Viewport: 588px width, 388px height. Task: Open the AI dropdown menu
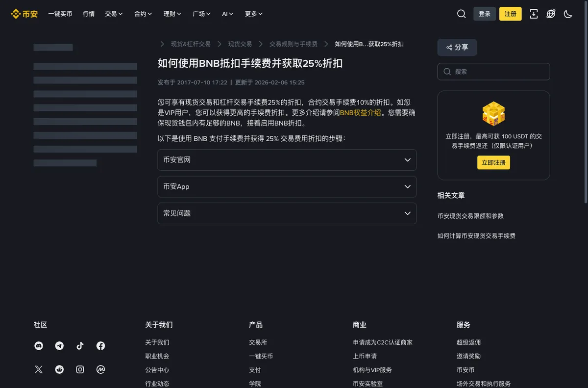point(228,14)
